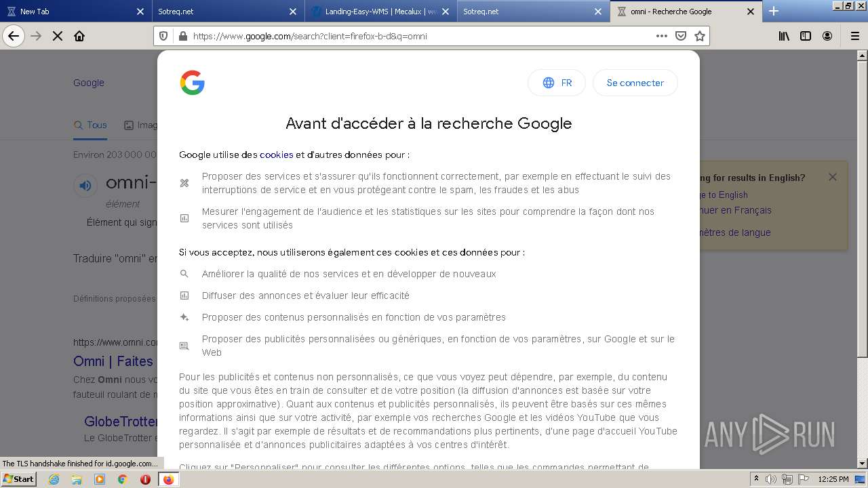Open the FR language selector

(557, 83)
